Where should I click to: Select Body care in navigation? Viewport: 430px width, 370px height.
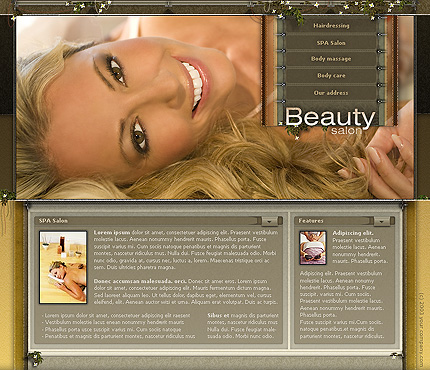(331, 76)
